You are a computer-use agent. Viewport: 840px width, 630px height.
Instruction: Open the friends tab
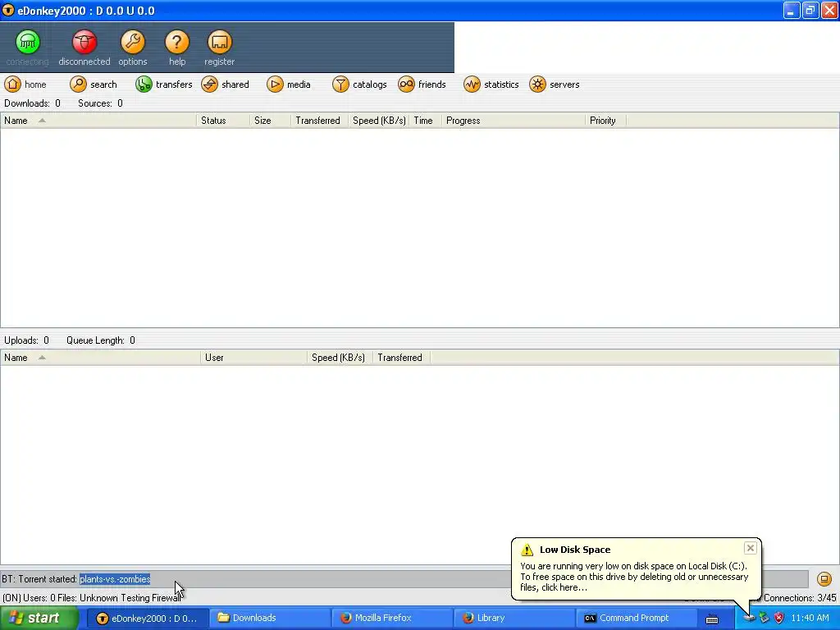pos(422,84)
